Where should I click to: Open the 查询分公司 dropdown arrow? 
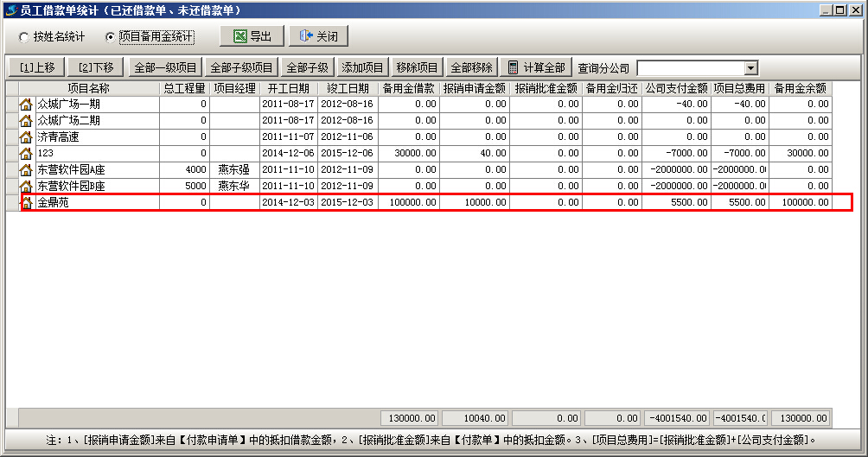click(750, 68)
